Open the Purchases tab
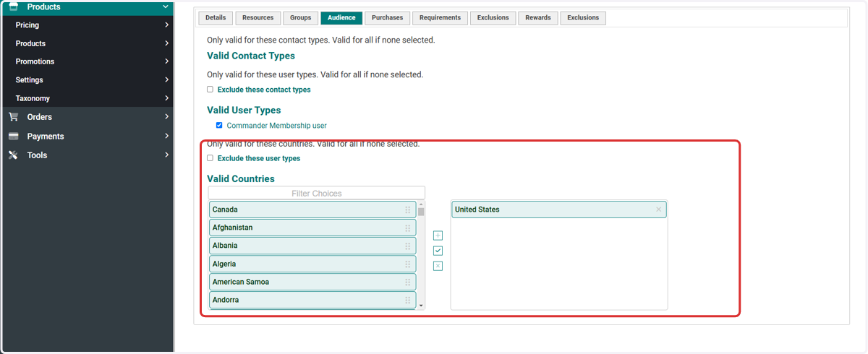This screenshot has height=354, width=868. click(x=388, y=17)
